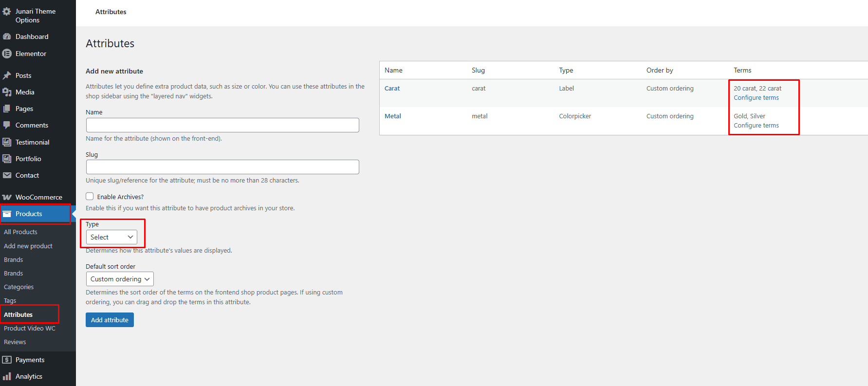Click the Analytics bar chart icon

coord(7,376)
